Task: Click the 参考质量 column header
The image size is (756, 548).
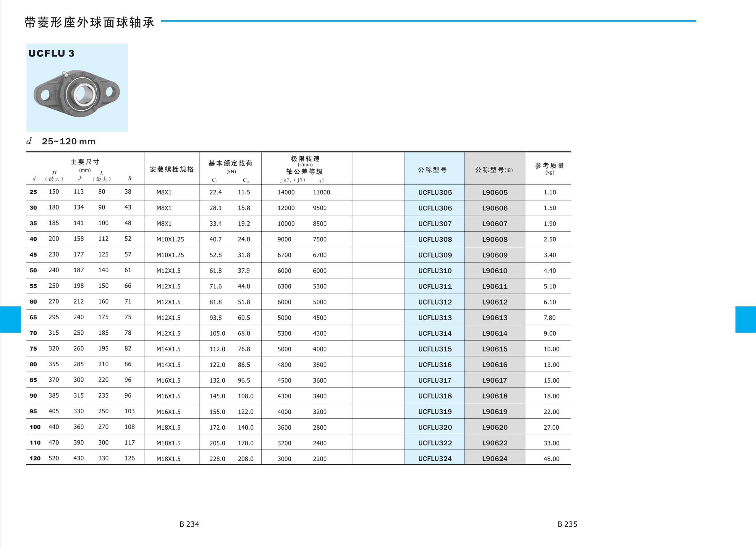Action: coord(549,166)
